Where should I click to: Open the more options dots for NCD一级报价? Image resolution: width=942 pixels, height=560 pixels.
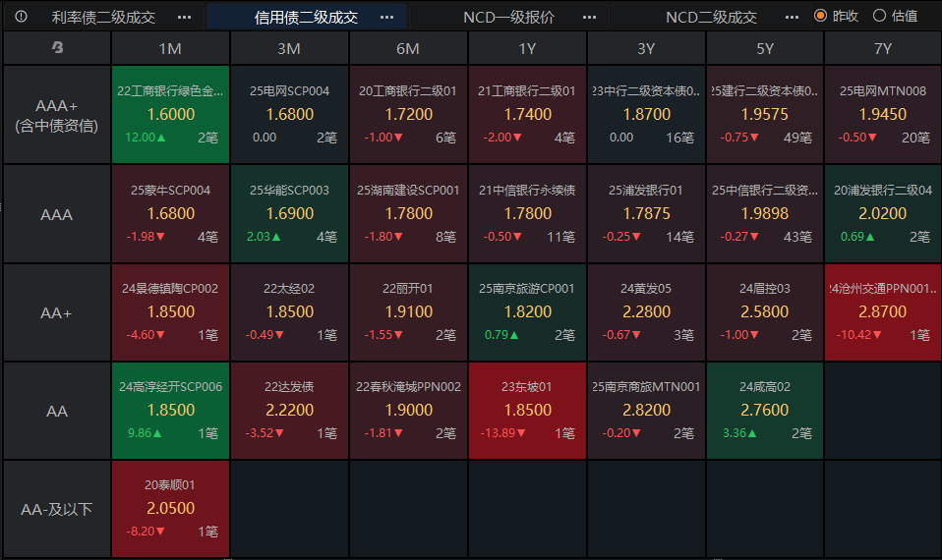(x=589, y=17)
